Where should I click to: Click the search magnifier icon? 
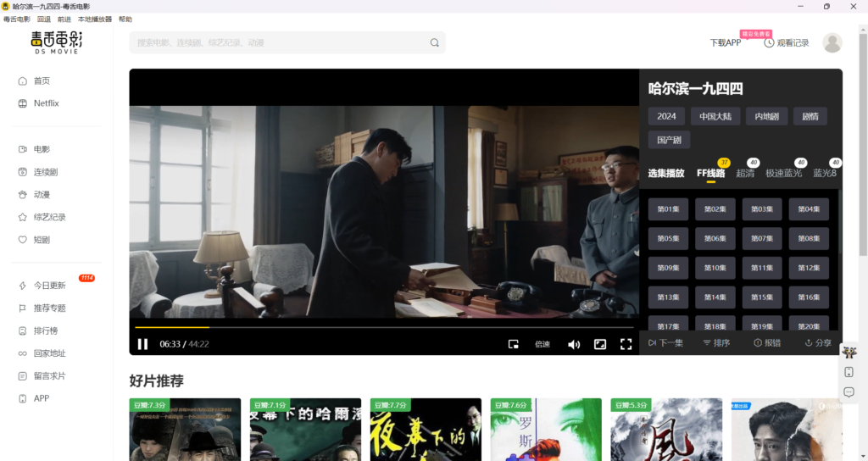click(x=435, y=42)
